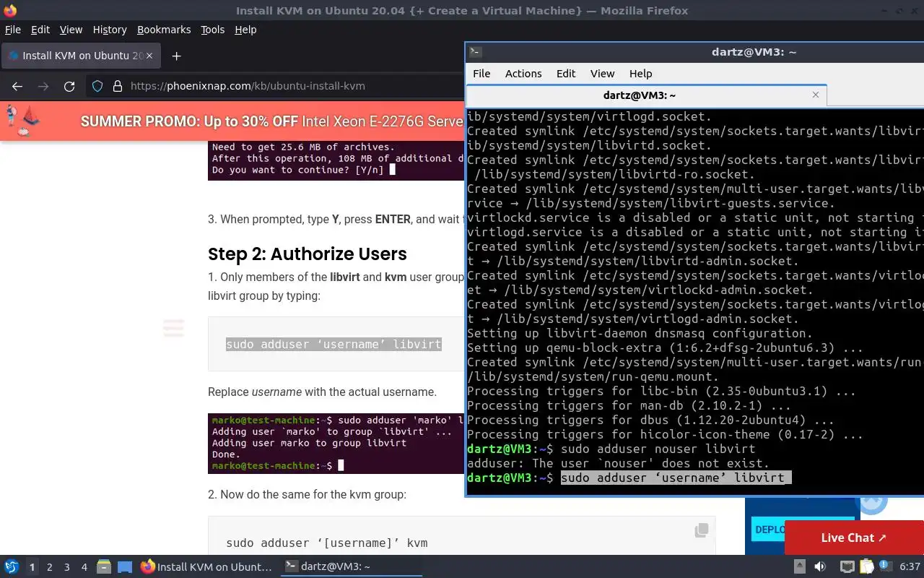Click the terminal icon in taskbar entry
924x578 pixels.
291,566
